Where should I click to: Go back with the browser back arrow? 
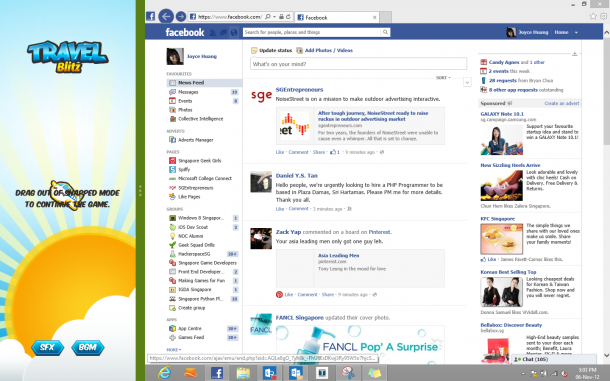coord(166,16)
